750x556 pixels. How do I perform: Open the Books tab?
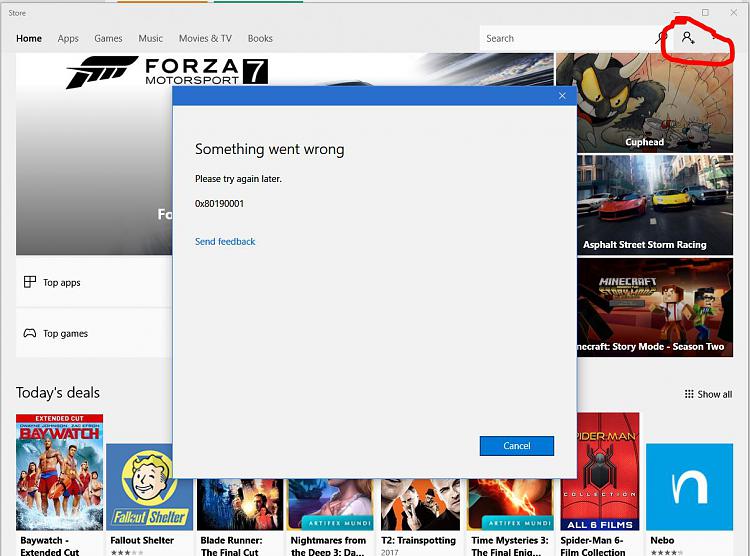coord(260,38)
